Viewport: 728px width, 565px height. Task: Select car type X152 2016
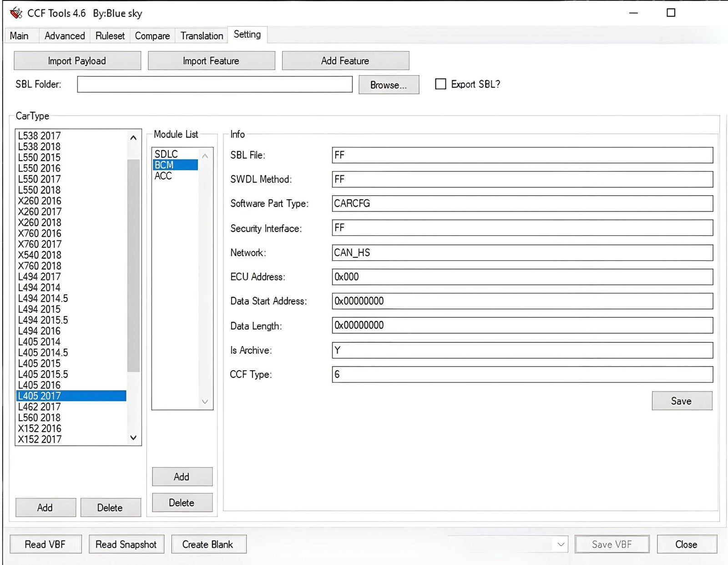(x=71, y=428)
